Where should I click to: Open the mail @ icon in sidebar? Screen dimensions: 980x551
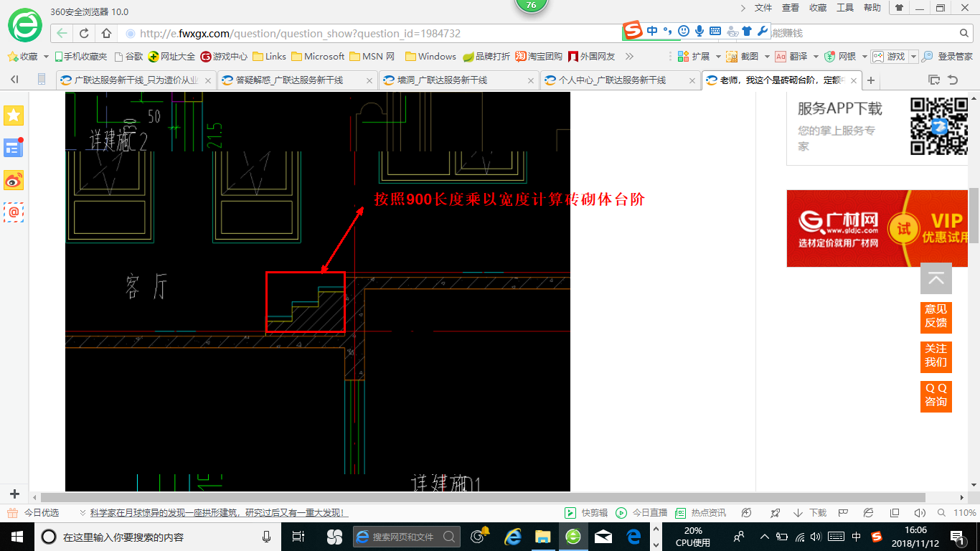click(14, 212)
